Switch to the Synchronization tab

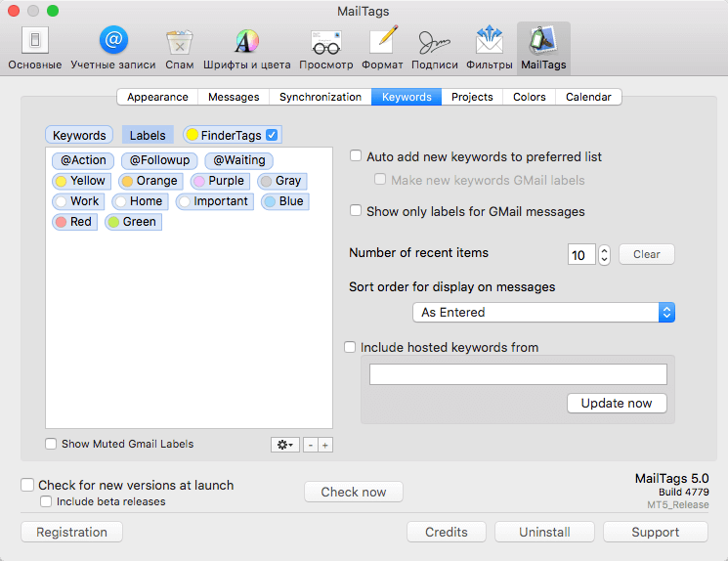(x=321, y=97)
